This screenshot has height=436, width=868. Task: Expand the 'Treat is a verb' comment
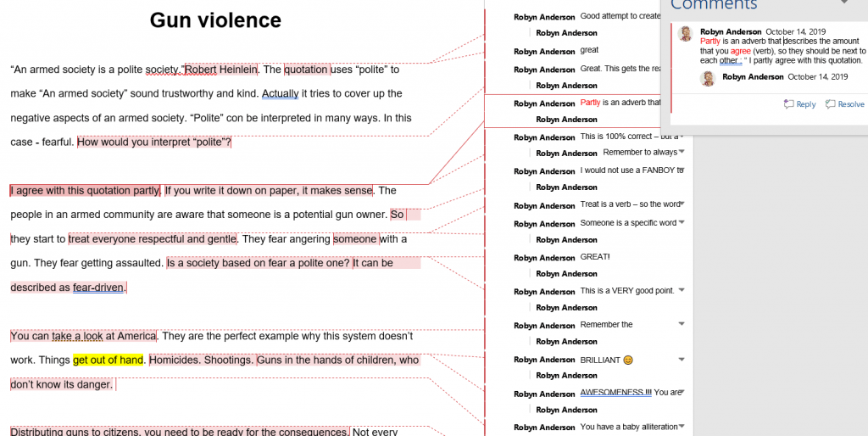[682, 204]
